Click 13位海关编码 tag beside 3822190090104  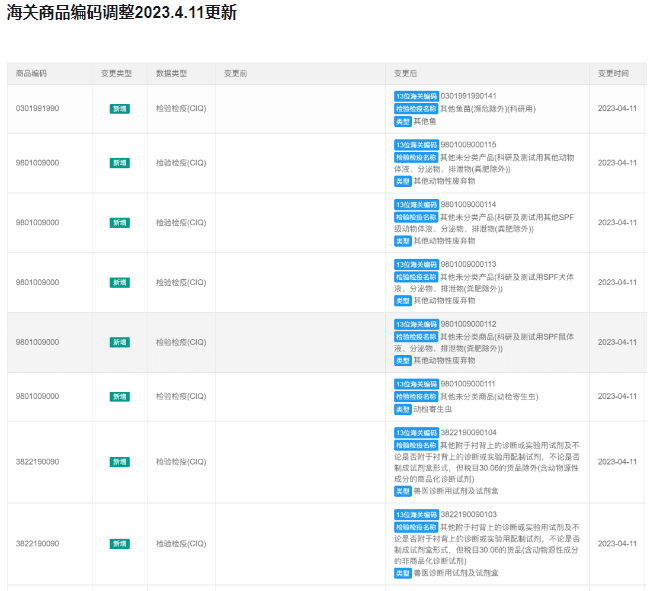click(416, 432)
